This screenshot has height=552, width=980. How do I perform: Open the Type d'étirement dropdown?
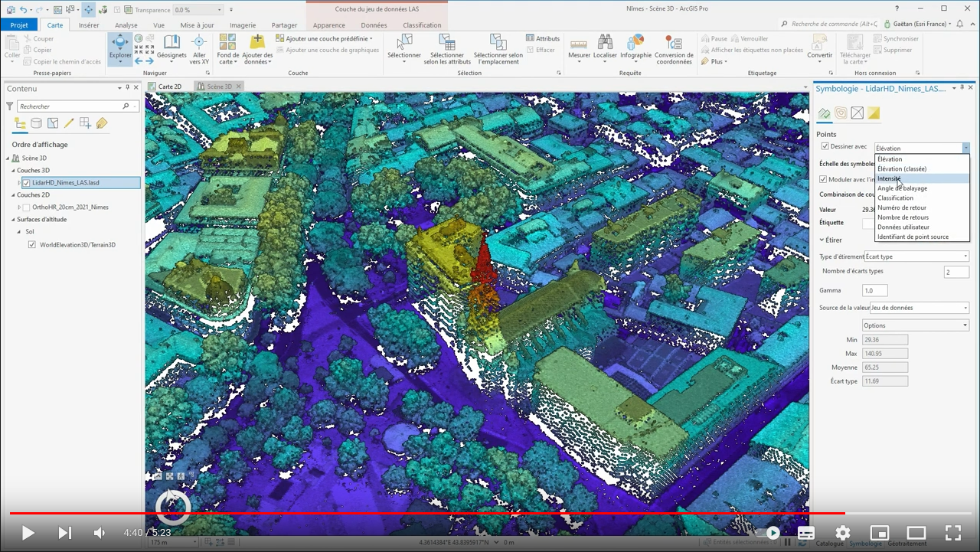pyautogui.click(x=916, y=256)
